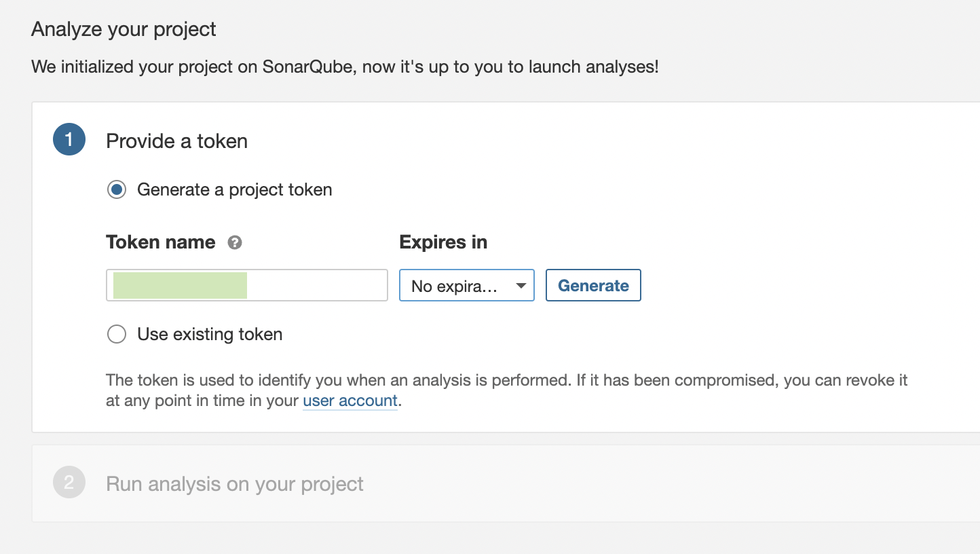980x554 pixels.
Task: Open the user account link
Action: (350, 401)
